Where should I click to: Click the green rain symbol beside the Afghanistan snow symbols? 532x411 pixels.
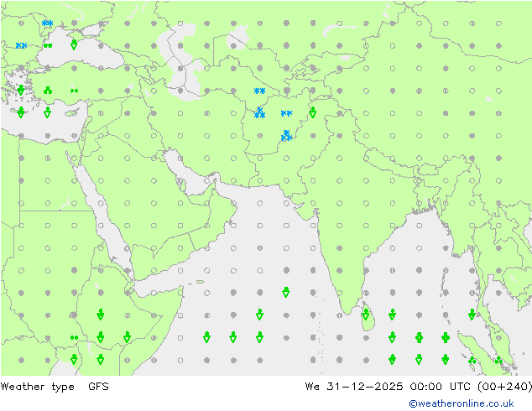tap(313, 112)
